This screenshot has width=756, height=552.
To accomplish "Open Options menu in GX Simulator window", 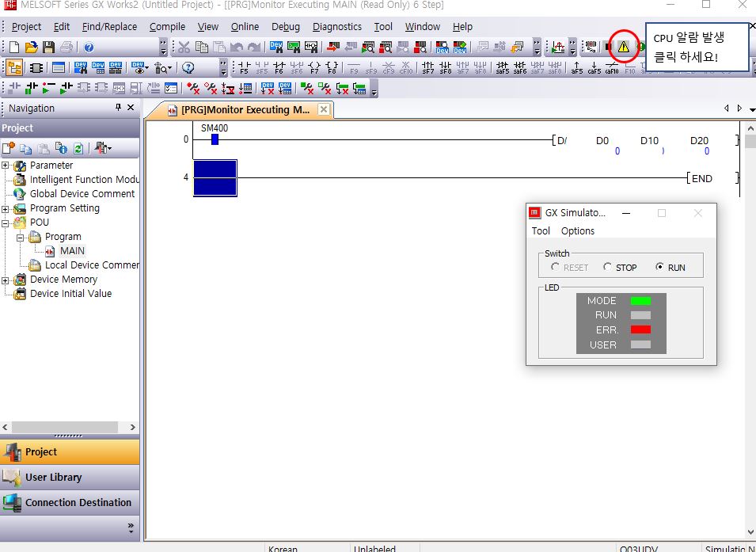I will coord(578,230).
